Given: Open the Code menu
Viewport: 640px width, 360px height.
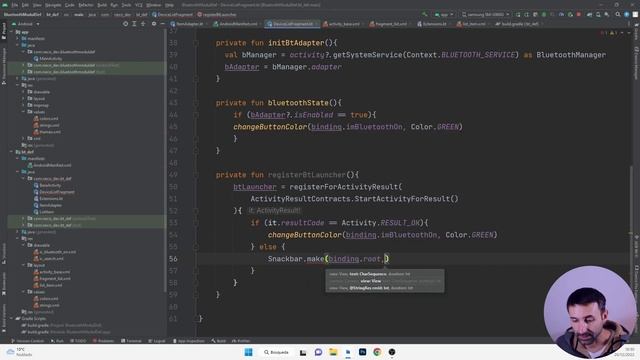Looking at the screenshot, I should (70, 5).
